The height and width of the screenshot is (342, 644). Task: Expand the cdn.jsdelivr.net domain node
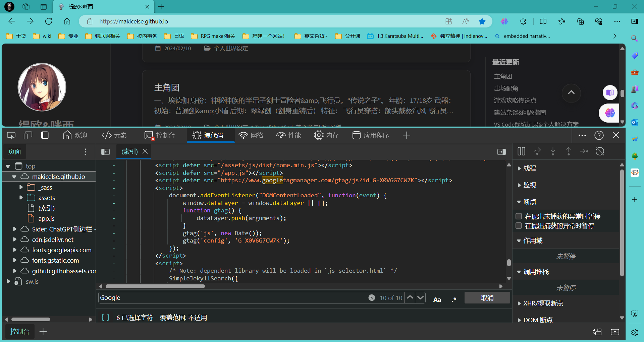[14, 240]
